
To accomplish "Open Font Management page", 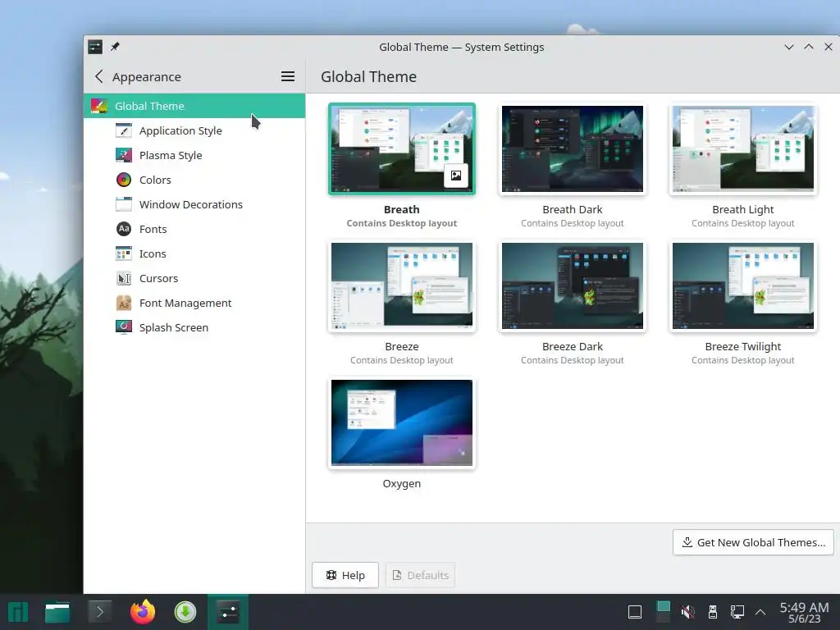I will [194, 304].
